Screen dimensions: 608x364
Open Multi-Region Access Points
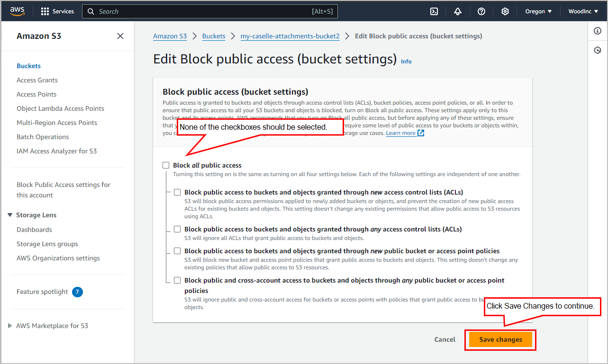tap(57, 123)
